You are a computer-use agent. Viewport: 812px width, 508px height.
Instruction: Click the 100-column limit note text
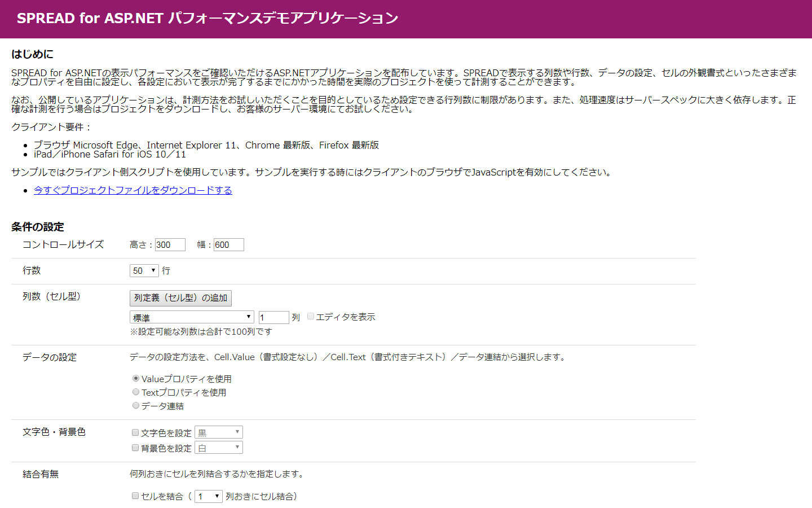[201, 332]
